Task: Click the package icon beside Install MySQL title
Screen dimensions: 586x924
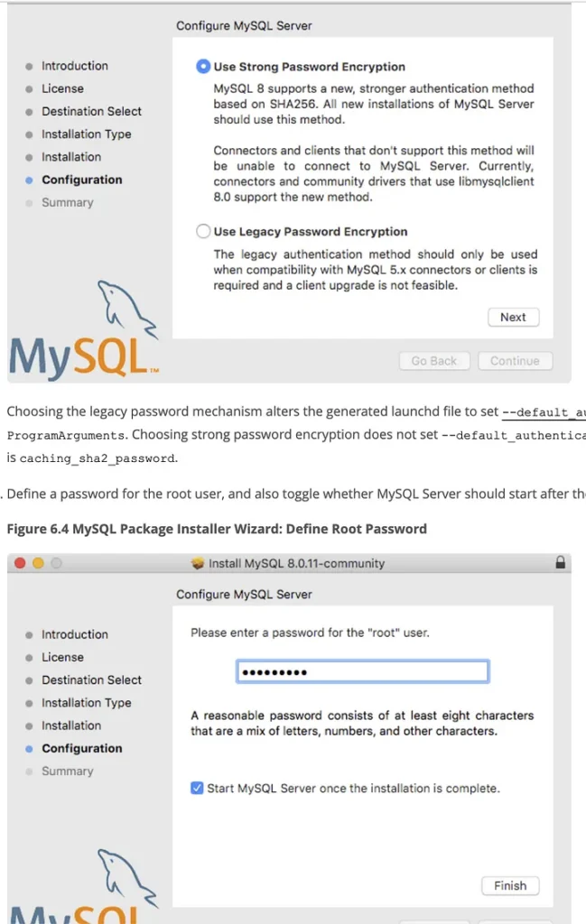Action: pyautogui.click(x=198, y=563)
